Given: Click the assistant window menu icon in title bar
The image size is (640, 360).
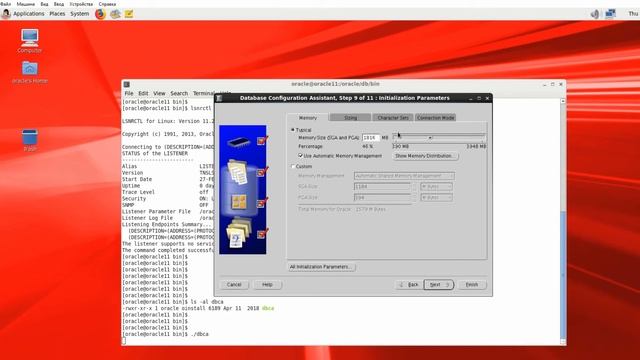Looking at the screenshot, I should pos(219,98).
